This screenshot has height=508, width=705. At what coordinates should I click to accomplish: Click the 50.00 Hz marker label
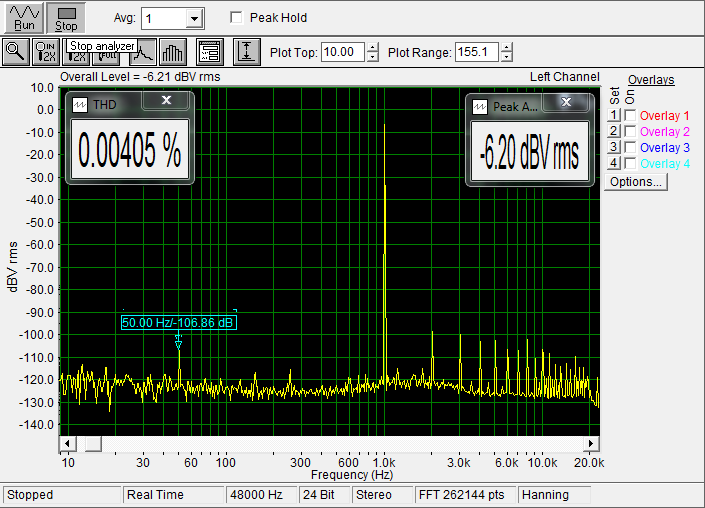[x=178, y=323]
